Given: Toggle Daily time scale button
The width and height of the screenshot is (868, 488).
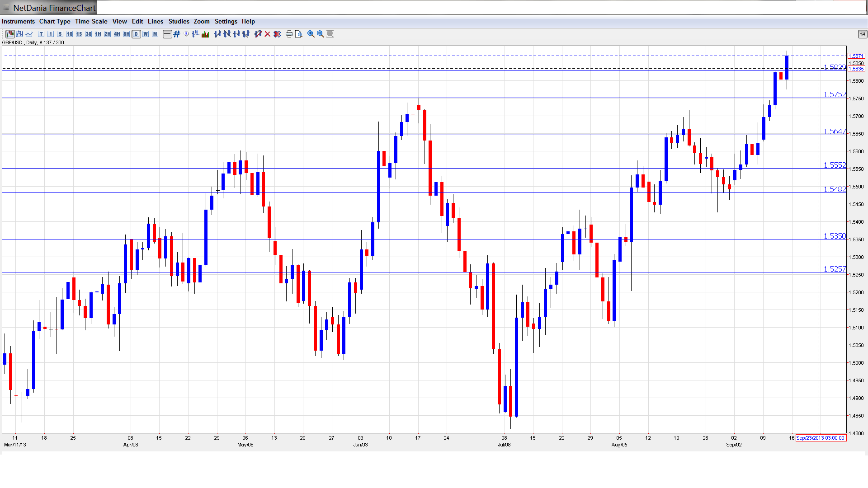Looking at the screenshot, I should coord(136,34).
